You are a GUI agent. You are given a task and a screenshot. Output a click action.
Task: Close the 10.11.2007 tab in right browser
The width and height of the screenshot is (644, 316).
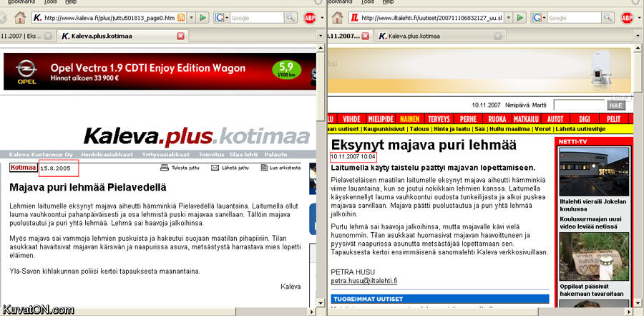click(x=365, y=37)
